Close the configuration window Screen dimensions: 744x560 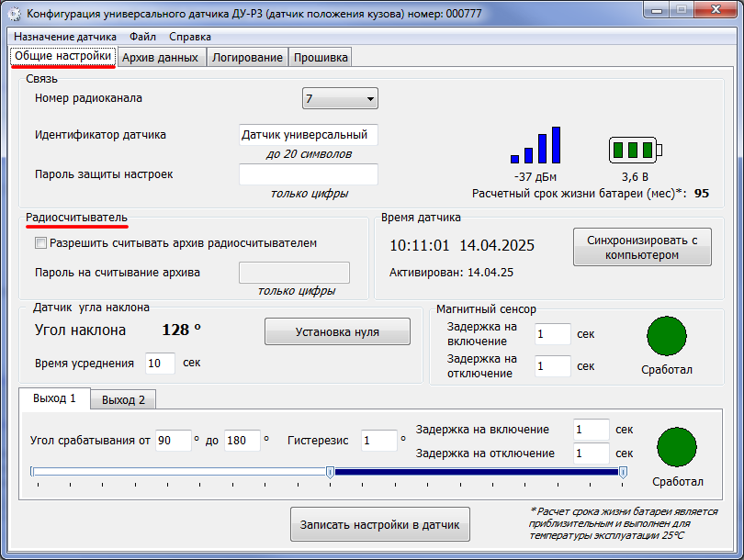pyautogui.click(x=716, y=10)
